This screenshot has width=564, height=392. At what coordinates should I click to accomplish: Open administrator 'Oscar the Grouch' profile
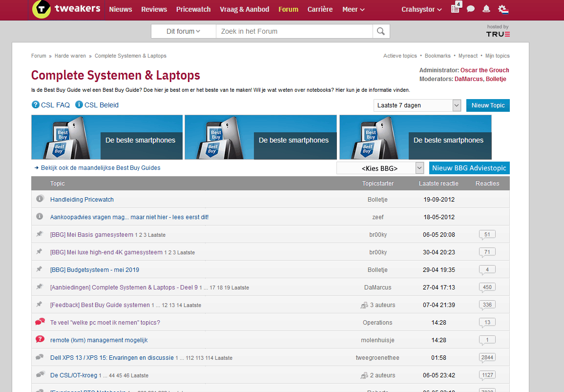point(484,70)
